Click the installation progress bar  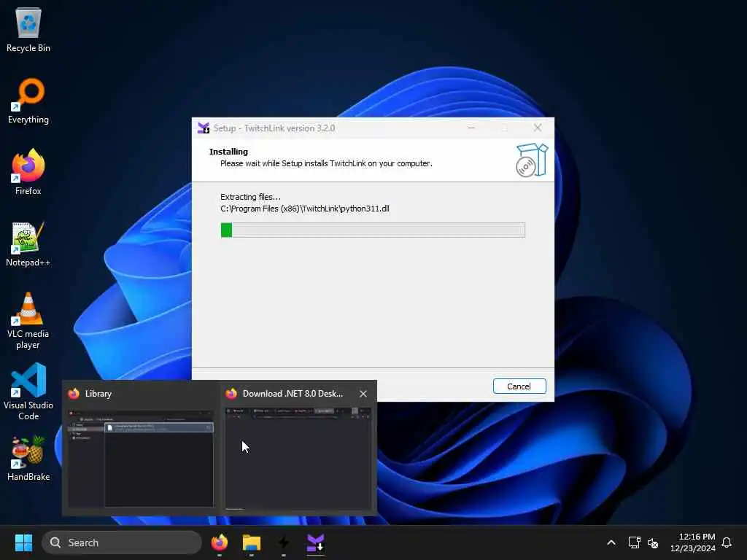[373, 230]
